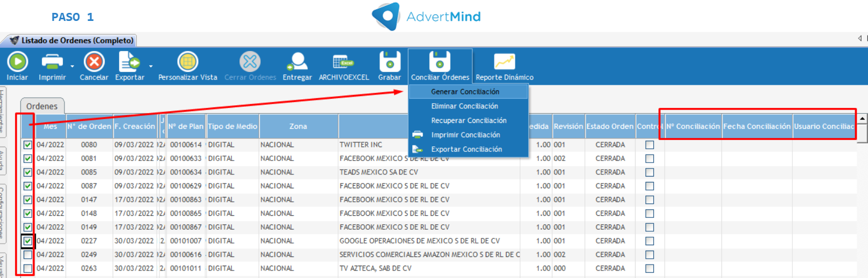Click export icon beside Exportar Conciliación
The image size is (868, 278).
(418, 149)
